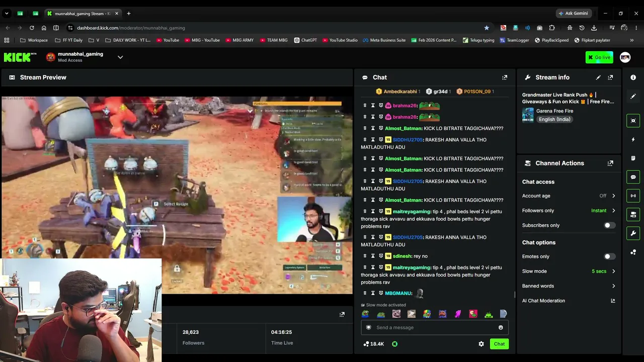This screenshot has width=644, height=362.
Task: Open the chat bubble sidebar icon
Action: click(633, 177)
